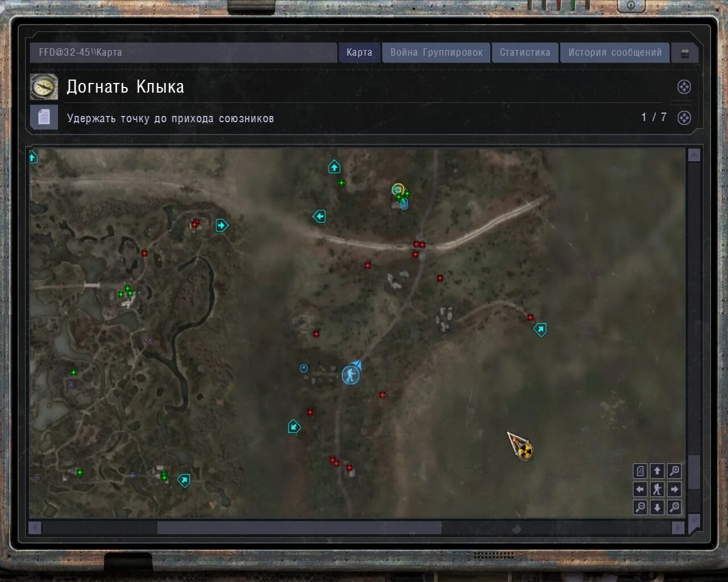728x582 pixels.
Task: Reset zoom with the crossed magnifier
Action: [675, 507]
